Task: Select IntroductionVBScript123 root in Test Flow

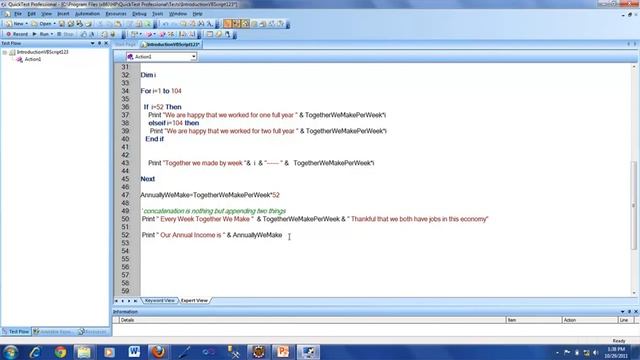Action: 42,52
